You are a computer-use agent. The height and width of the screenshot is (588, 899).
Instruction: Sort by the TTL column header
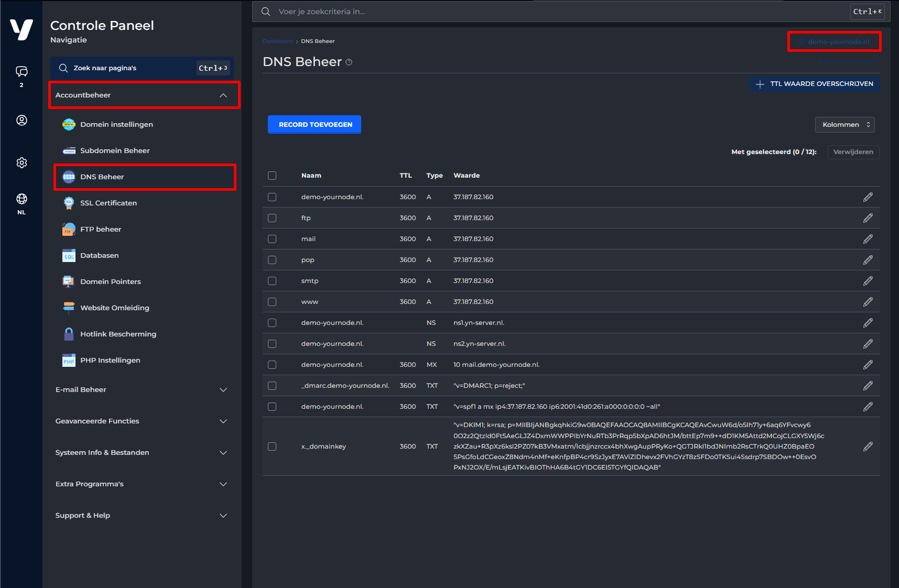click(406, 176)
